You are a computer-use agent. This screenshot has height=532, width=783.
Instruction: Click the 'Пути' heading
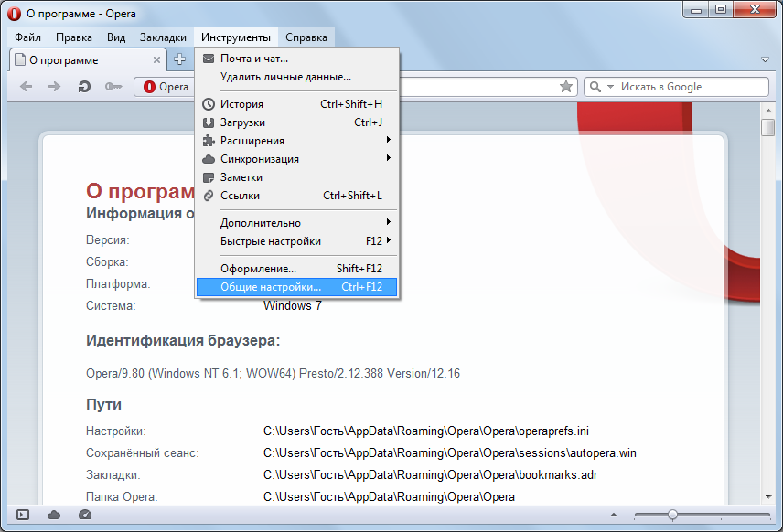click(104, 404)
